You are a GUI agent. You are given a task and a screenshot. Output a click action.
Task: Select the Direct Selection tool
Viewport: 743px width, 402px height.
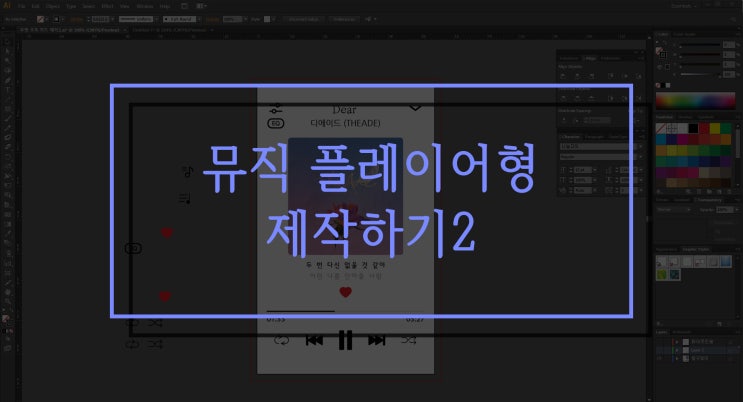coord(7,51)
